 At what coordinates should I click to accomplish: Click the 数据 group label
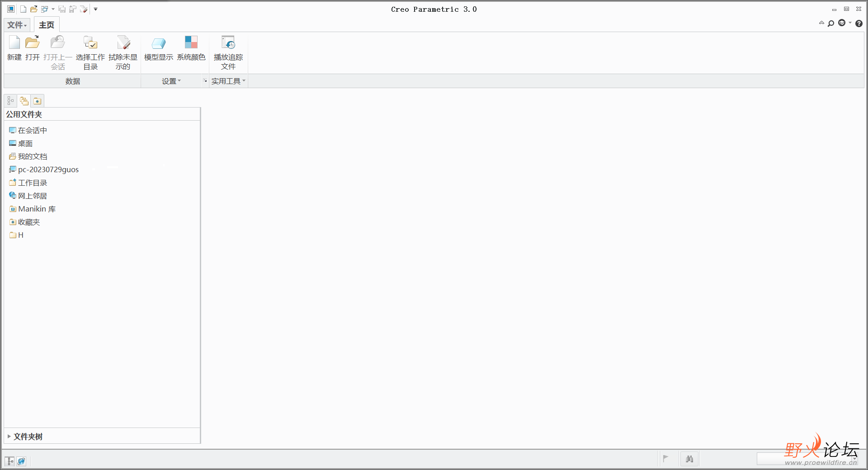coord(73,81)
